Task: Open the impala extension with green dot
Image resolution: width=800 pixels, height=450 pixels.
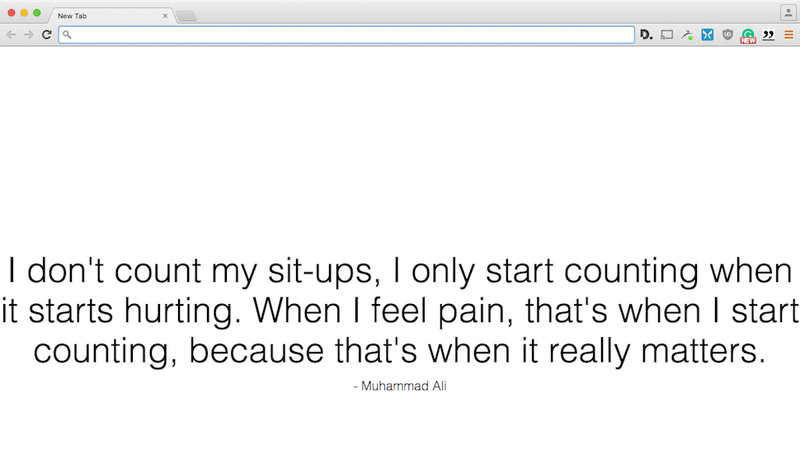Action: 687,35
